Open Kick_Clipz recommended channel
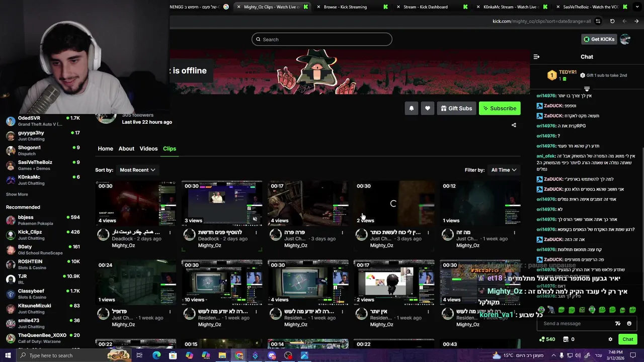 click(43, 235)
